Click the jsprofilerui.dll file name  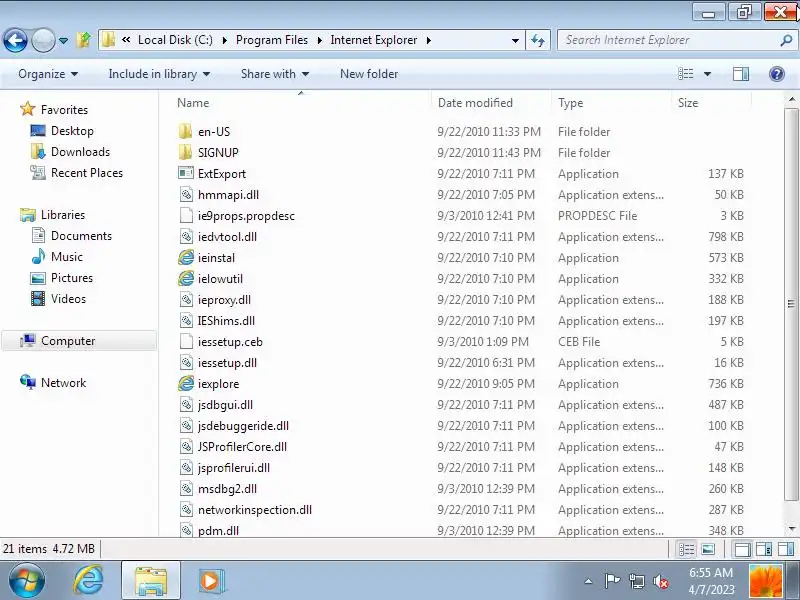pos(234,467)
